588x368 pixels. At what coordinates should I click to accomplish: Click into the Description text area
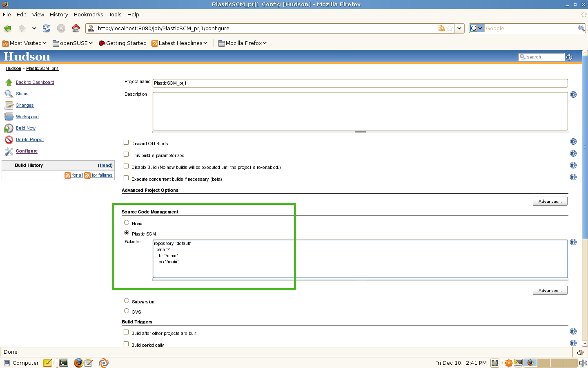(360, 111)
